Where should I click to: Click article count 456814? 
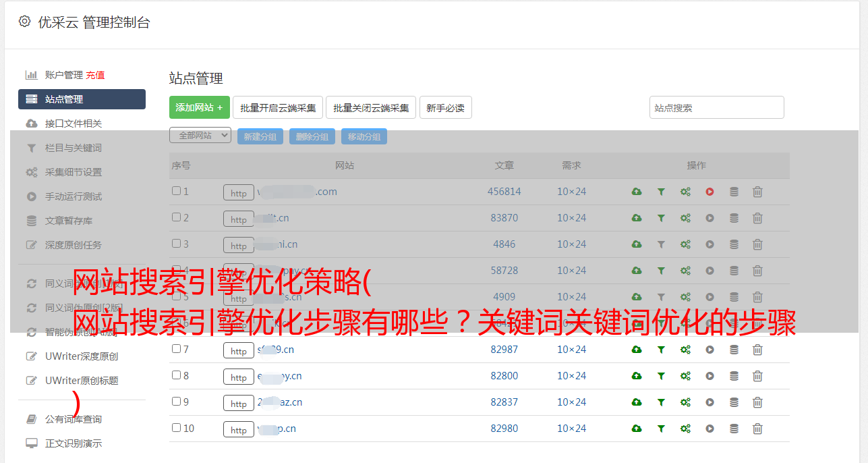click(504, 192)
